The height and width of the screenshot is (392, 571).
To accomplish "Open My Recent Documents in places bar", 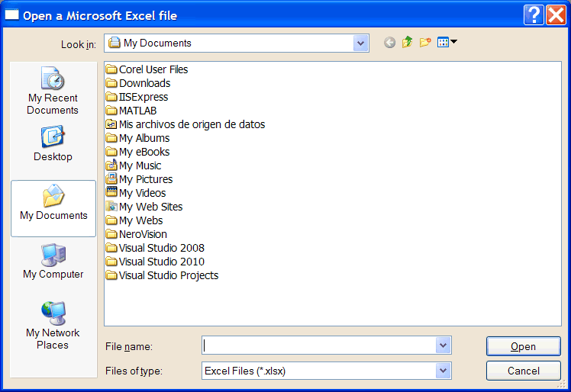I will 53,91.
